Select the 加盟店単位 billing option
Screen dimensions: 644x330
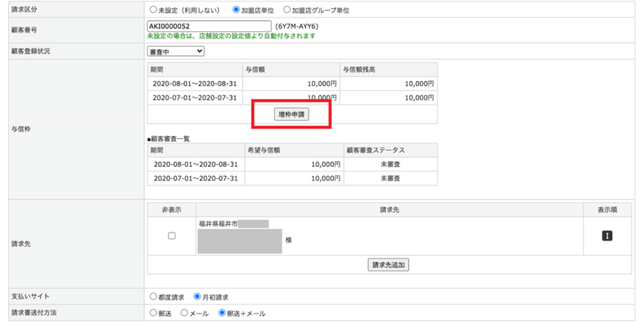click(236, 10)
